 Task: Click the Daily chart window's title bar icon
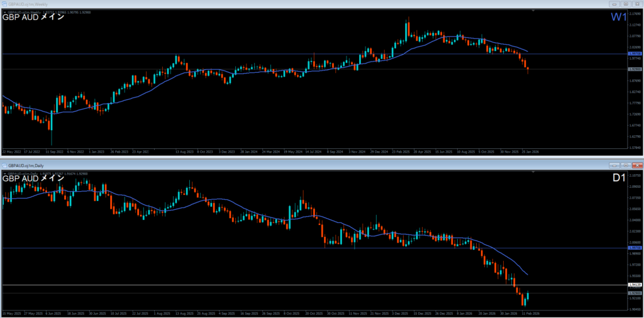4,165
